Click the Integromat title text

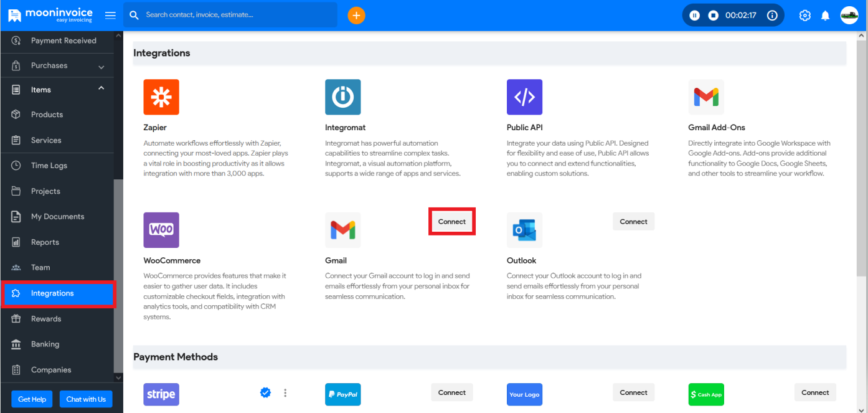coord(346,128)
